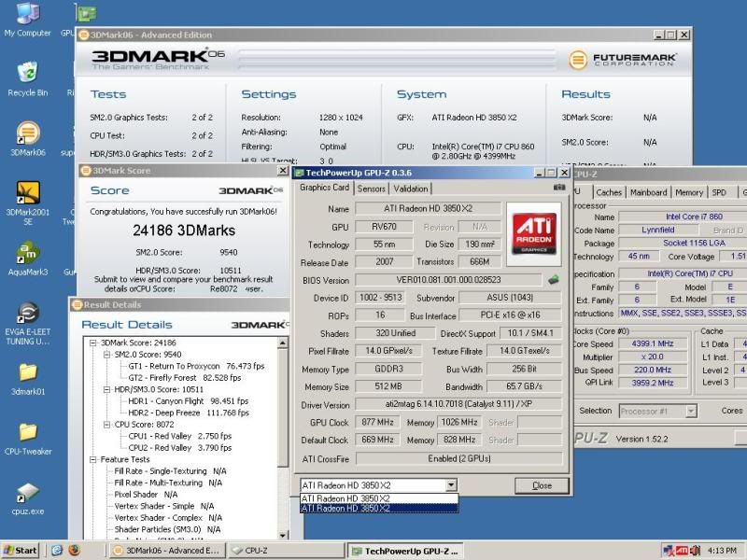Open EVGA E-LEET Tuning Utility shortcut
The image size is (747, 560).
(x=28, y=324)
